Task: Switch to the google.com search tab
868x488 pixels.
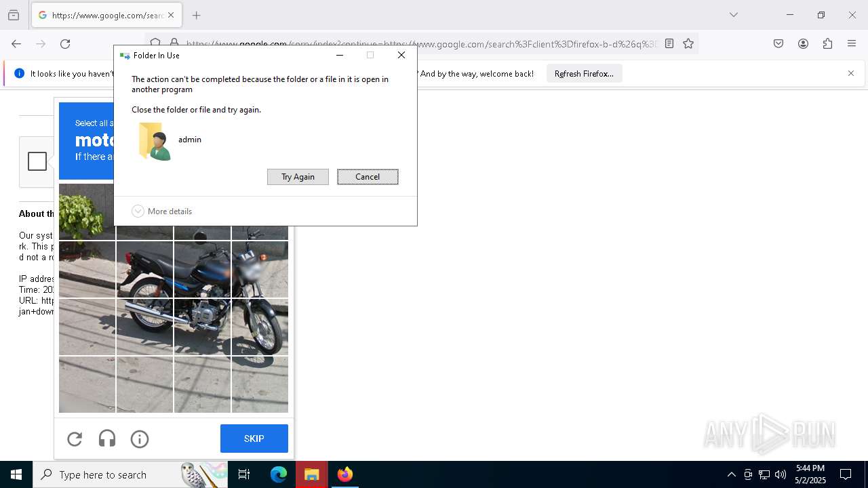Action: tap(106, 15)
